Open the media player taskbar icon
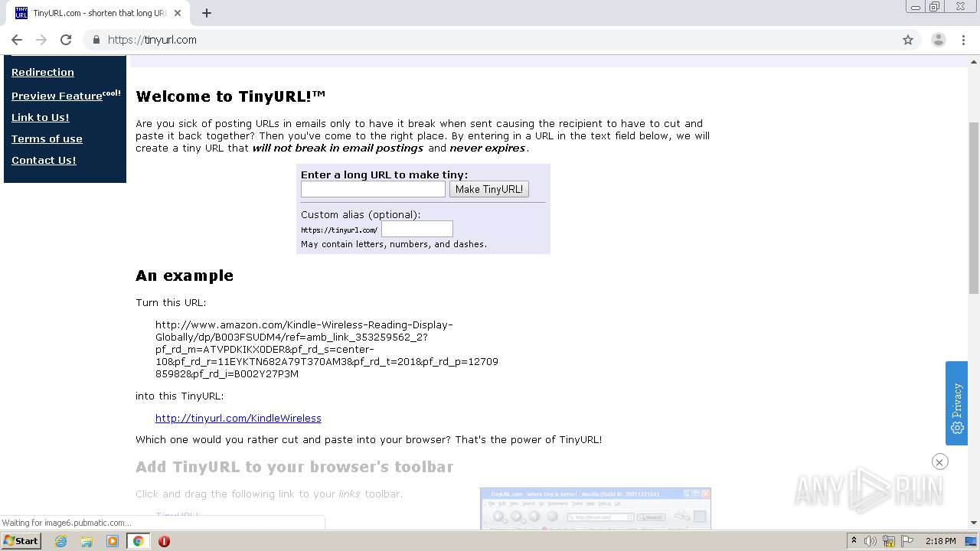The image size is (980, 551). click(x=113, y=541)
